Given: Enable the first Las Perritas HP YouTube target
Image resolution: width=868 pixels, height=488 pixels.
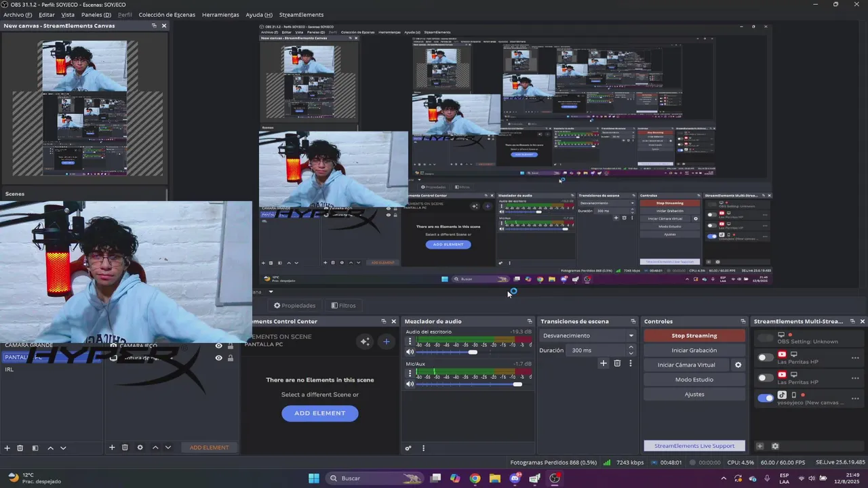Looking at the screenshot, I should (766, 358).
